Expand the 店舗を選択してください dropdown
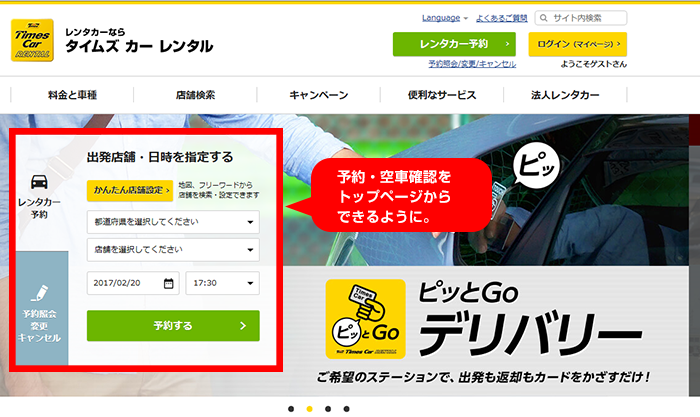The image size is (700, 417). [x=173, y=250]
